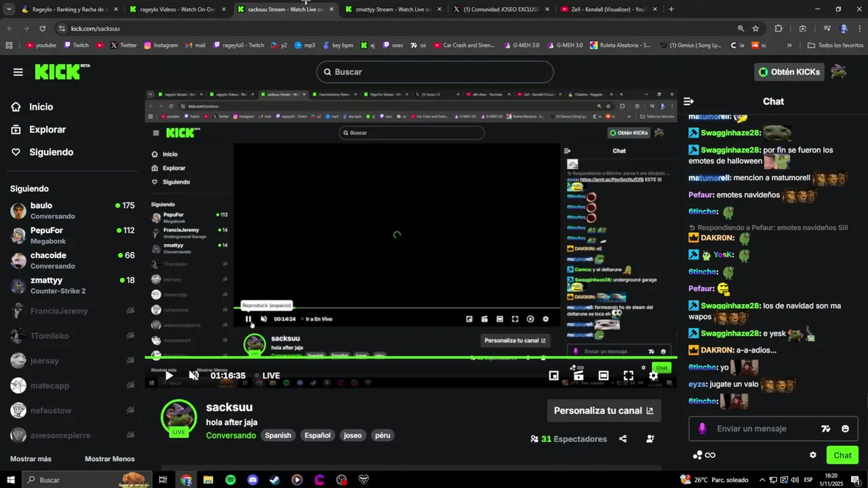The image size is (868, 488).
Task: Bookmark this page with the star icon
Action: 755,28
